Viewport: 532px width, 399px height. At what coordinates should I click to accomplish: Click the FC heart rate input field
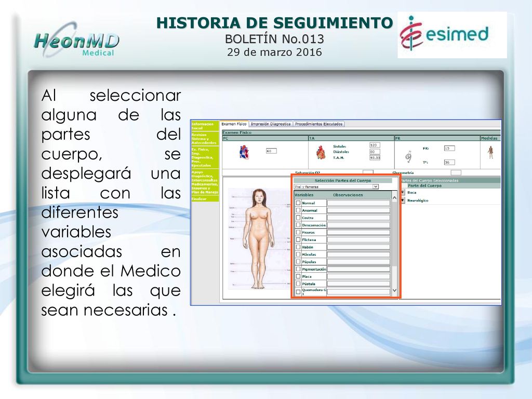pyautogui.click(x=271, y=151)
